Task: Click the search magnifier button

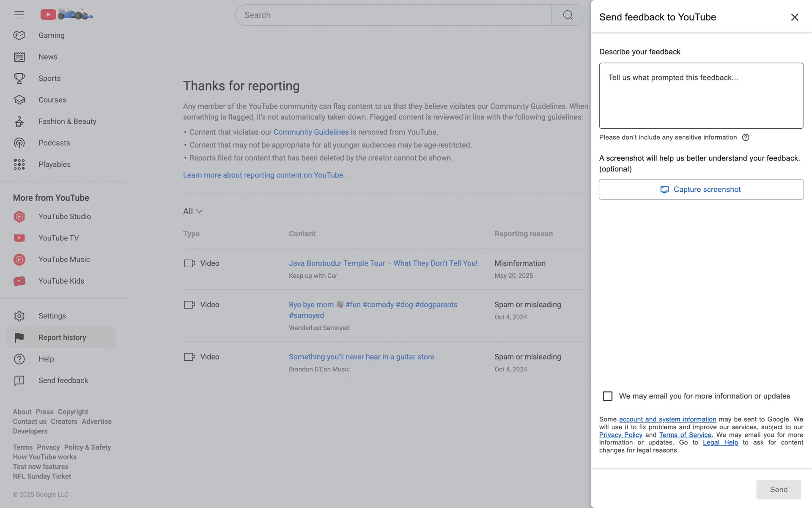Action: pyautogui.click(x=568, y=15)
